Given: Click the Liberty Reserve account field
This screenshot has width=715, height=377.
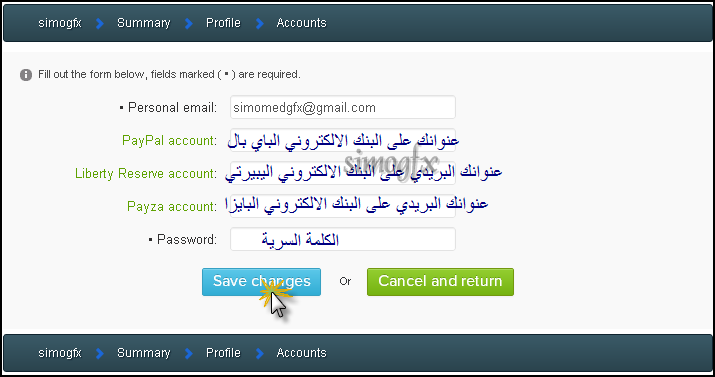Looking at the screenshot, I should point(343,173).
